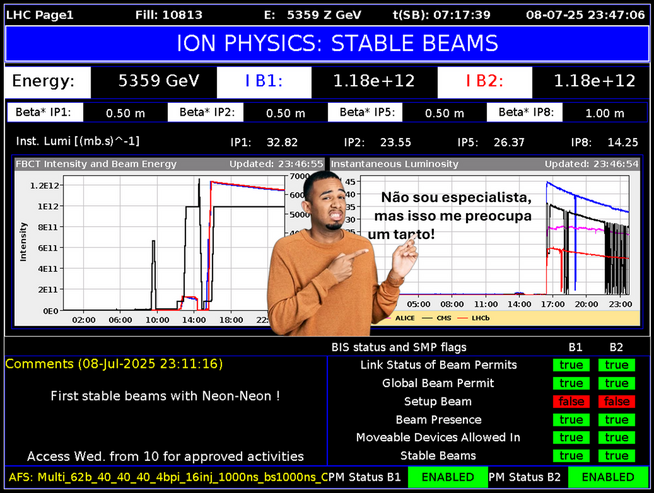Click the Beta* IP8 value 1.00 m
654x493 pixels.
point(604,113)
